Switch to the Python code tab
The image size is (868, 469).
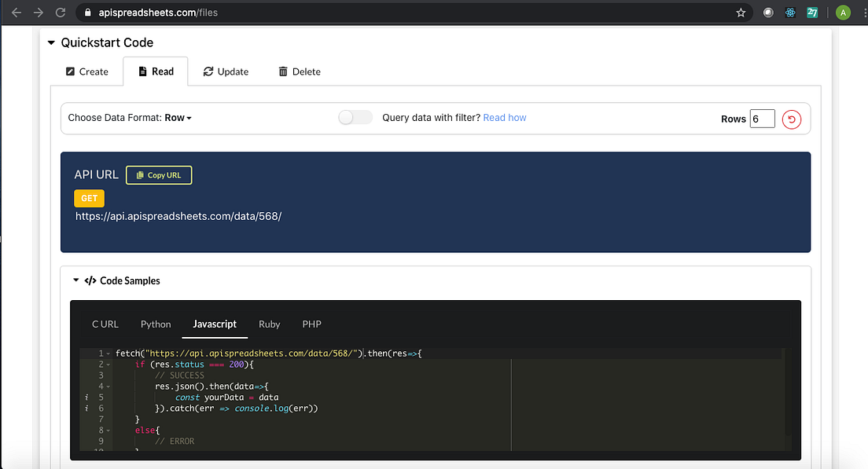[x=156, y=324]
